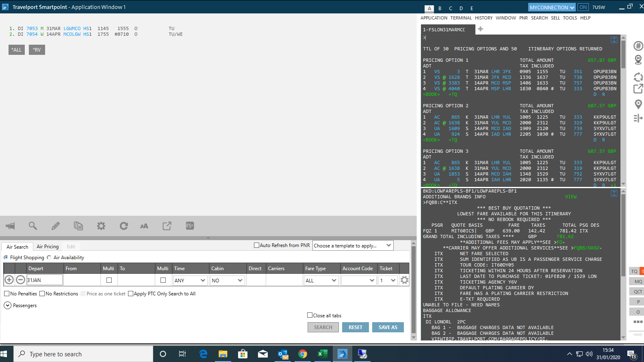Click BOOK link under Pricing Option 1

click(x=431, y=94)
